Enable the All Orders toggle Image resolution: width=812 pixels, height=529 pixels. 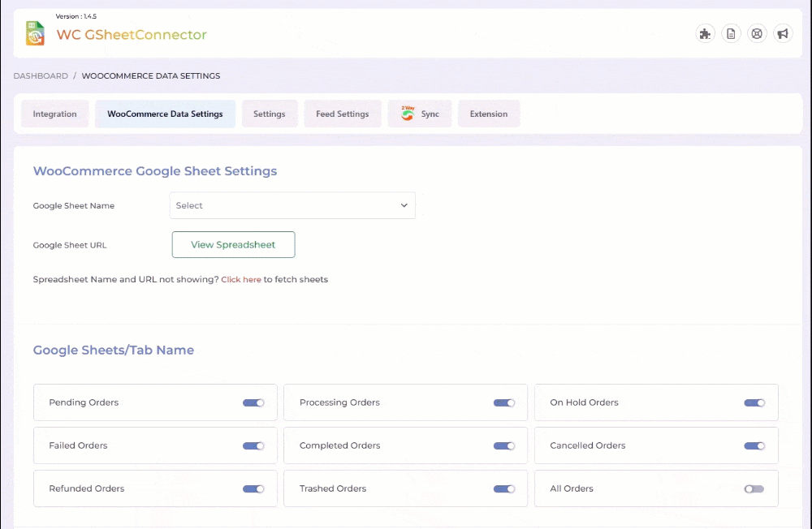click(754, 488)
